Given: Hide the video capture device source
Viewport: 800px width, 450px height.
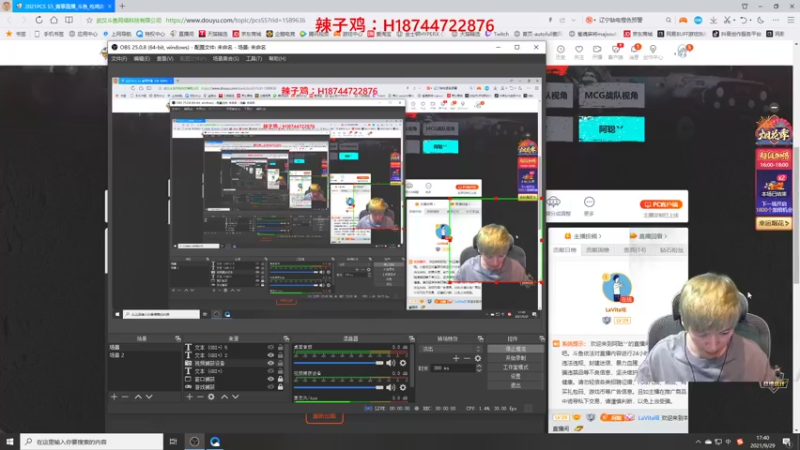Looking at the screenshot, I should coord(270,363).
